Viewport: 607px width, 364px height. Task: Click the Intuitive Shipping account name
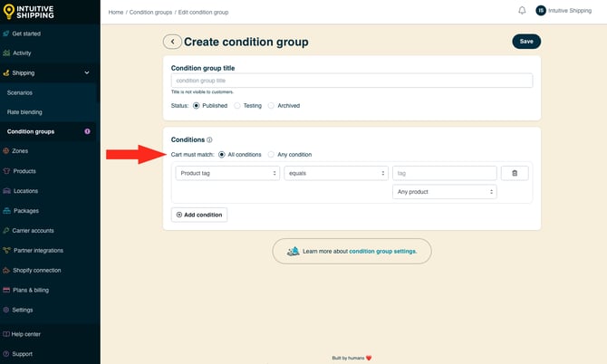tap(570, 11)
